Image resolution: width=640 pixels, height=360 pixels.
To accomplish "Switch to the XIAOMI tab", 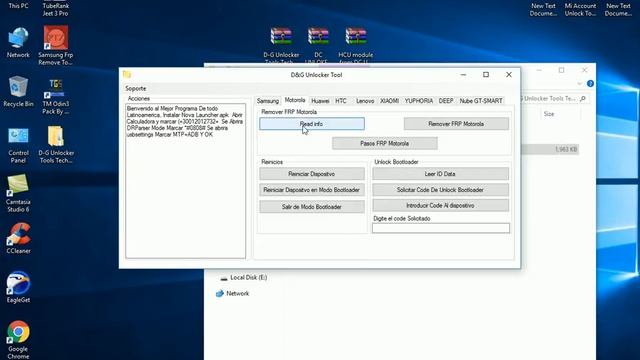I will point(389,101).
